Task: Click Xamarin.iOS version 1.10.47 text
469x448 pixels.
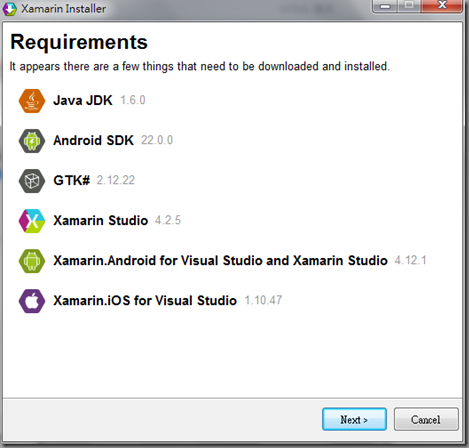Action: point(263,300)
